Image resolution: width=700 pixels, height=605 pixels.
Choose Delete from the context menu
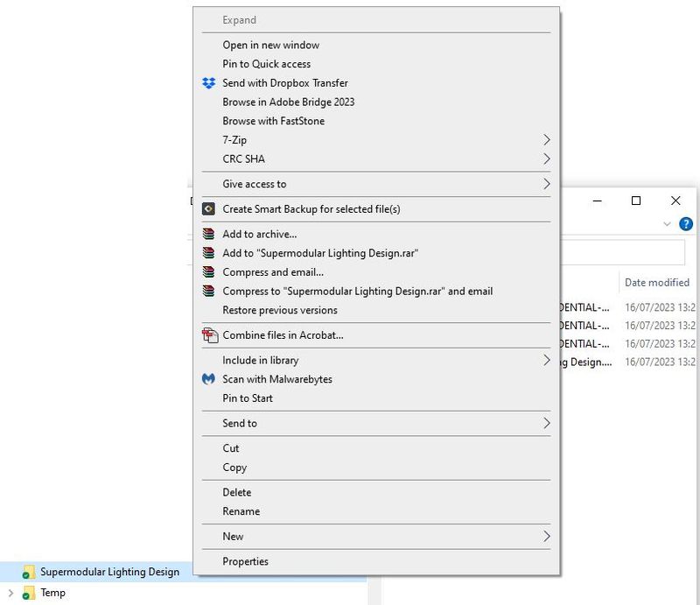(237, 492)
